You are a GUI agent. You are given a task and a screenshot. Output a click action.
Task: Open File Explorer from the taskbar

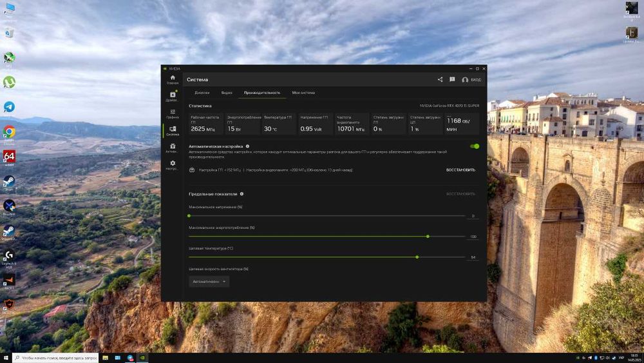pyautogui.click(x=105, y=358)
